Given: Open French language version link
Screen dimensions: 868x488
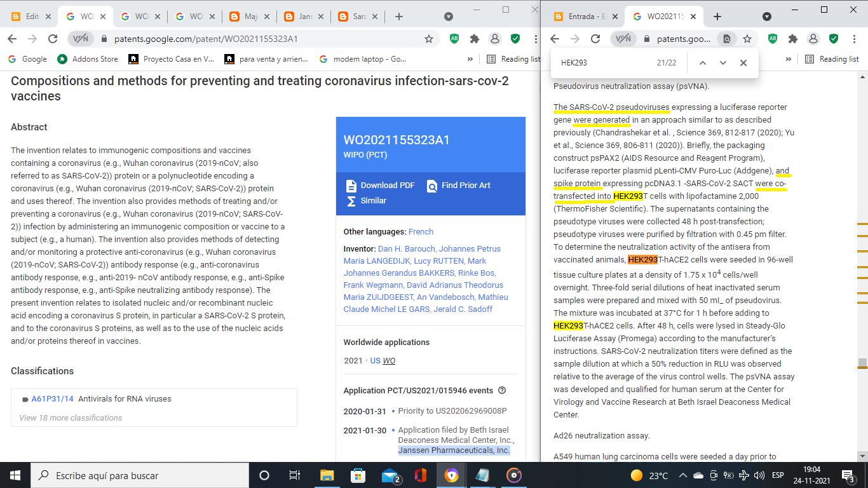Looking at the screenshot, I should coord(421,232).
